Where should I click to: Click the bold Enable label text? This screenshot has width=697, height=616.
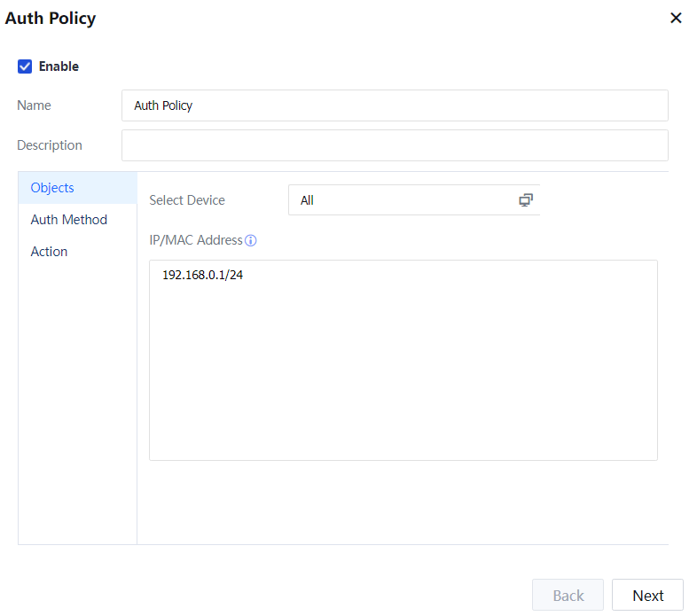[x=59, y=66]
